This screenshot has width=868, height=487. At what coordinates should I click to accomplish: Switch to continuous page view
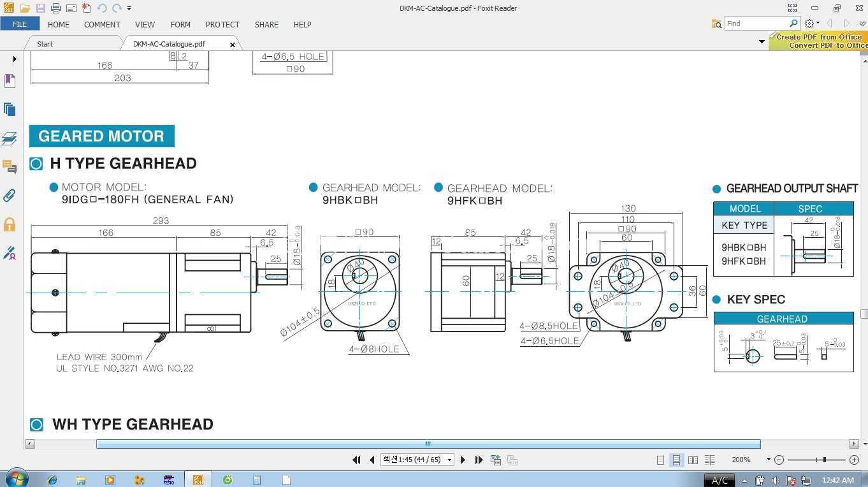(676, 460)
